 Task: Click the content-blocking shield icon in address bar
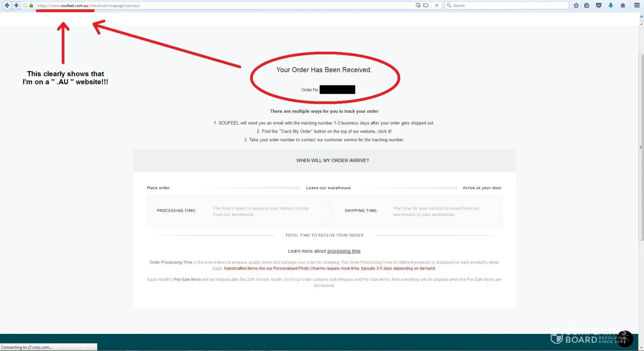[418, 5]
